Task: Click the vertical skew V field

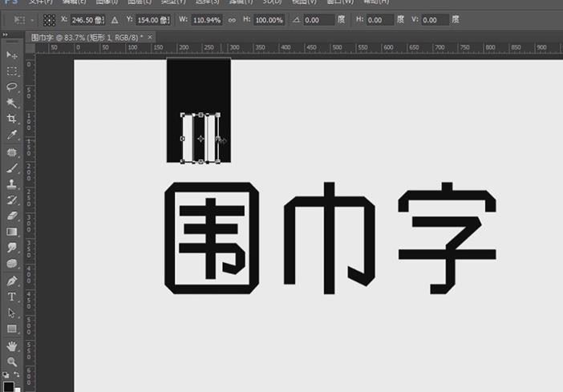Action: pos(435,20)
